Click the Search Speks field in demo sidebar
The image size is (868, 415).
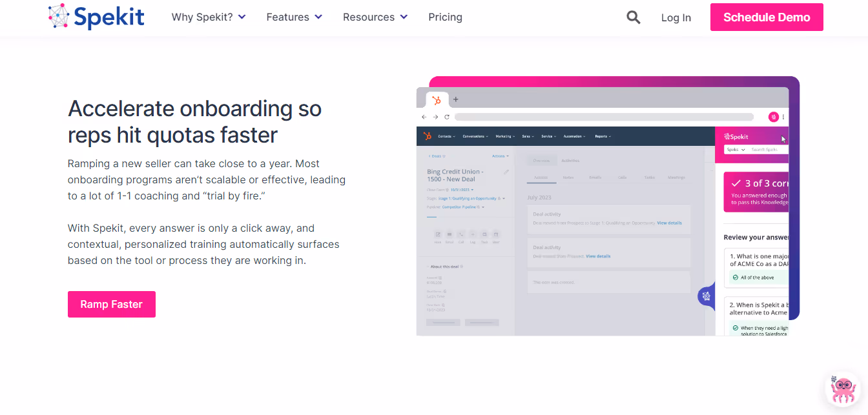coord(768,149)
